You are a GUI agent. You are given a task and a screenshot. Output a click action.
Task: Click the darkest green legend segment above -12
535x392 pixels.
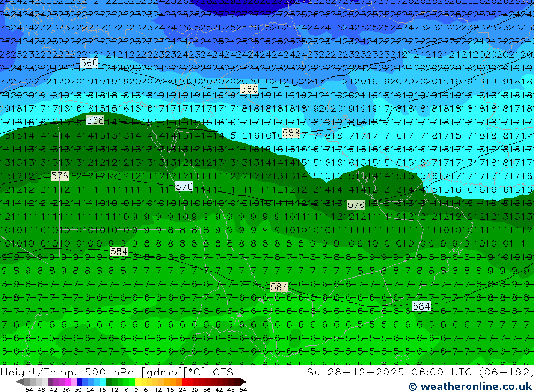pos(109,381)
